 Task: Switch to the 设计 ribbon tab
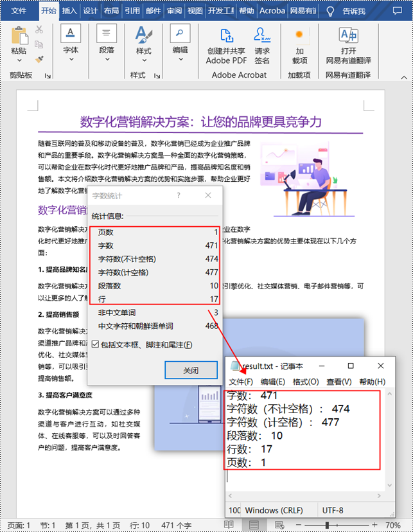click(x=91, y=11)
